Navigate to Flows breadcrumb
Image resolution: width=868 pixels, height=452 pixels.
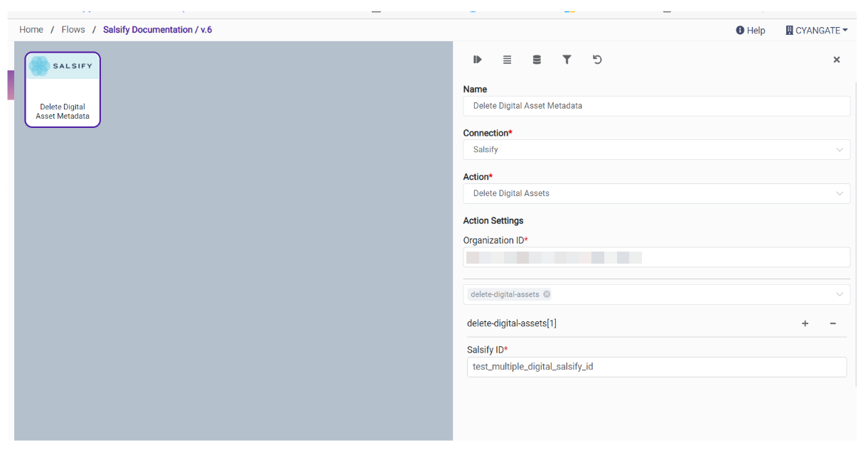click(73, 30)
